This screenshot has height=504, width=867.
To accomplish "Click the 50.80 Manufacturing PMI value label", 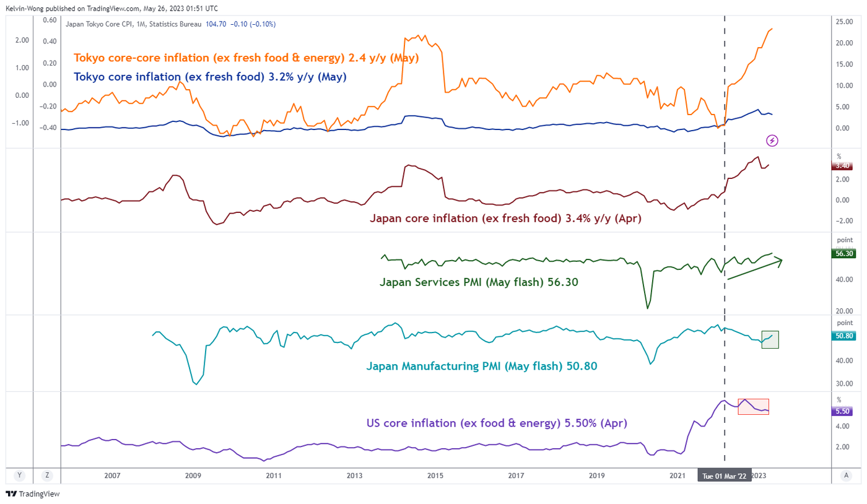I will click(x=842, y=336).
